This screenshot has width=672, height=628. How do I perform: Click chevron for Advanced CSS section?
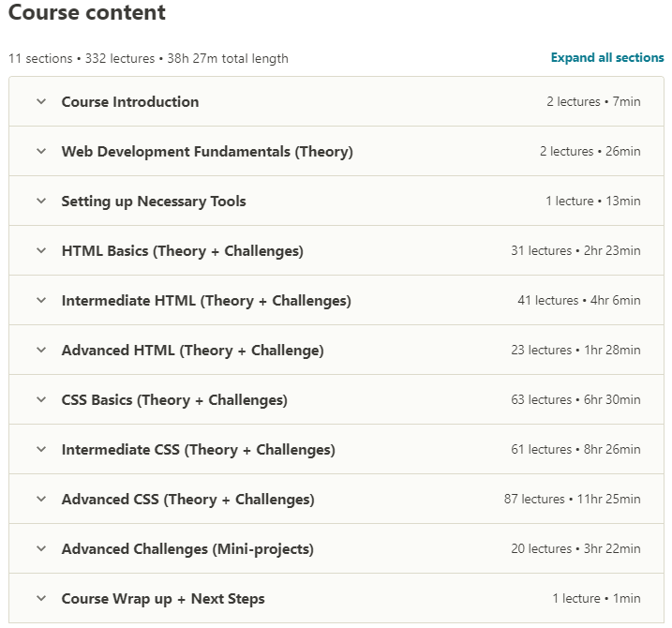pyautogui.click(x=41, y=500)
